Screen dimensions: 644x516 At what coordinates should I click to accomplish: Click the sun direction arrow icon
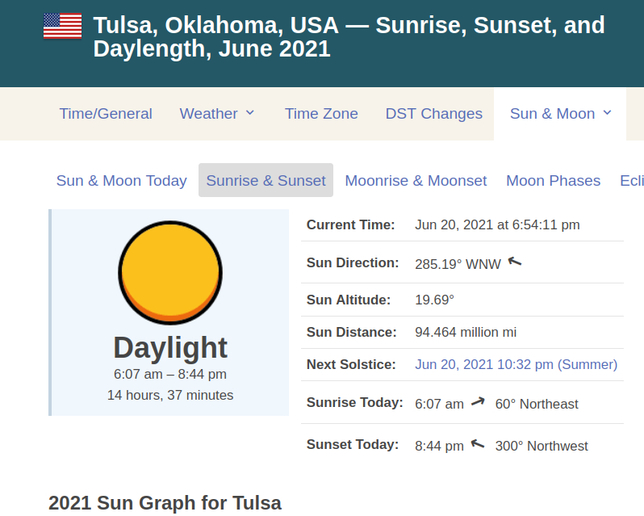(x=515, y=262)
